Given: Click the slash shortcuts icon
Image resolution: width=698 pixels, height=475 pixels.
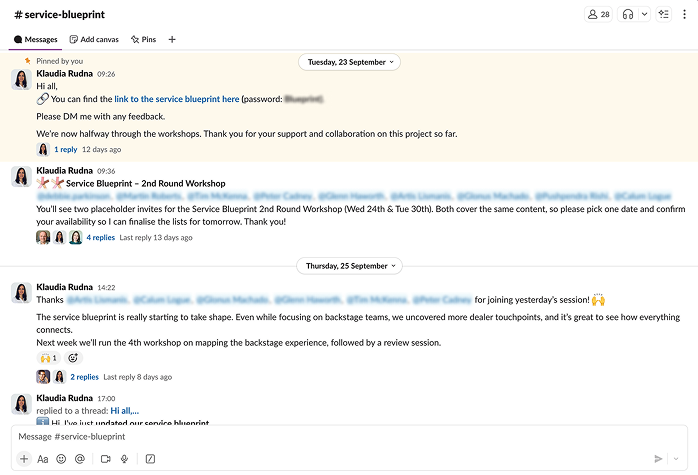Looking at the screenshot, I should (150, 459).
